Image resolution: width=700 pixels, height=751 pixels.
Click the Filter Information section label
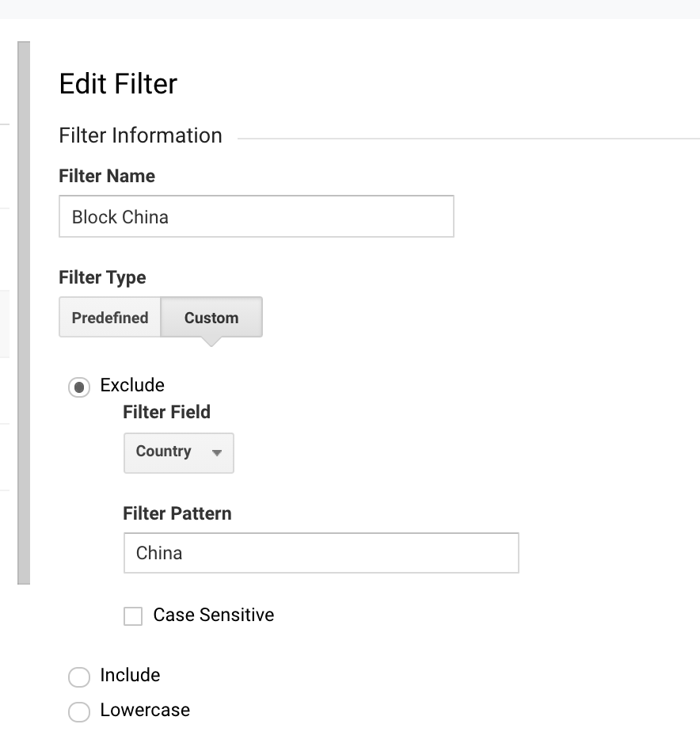tap(140, 135)
